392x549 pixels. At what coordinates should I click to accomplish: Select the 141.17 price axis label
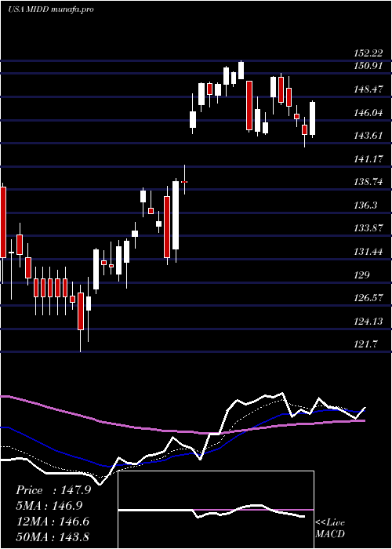pos(368,159)
